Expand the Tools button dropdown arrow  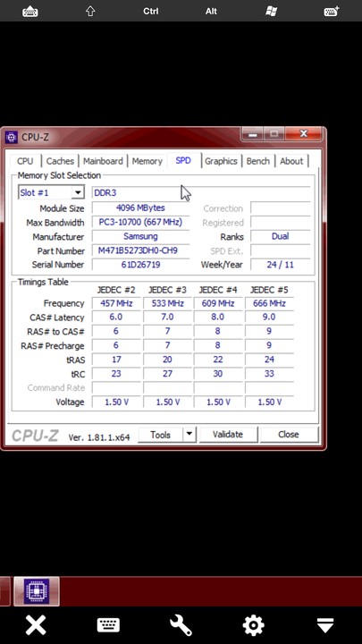click(189, 435)
